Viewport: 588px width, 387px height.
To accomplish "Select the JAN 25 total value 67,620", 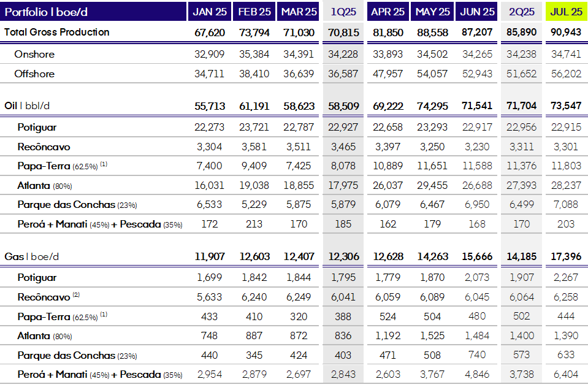I will coord(209,32).
